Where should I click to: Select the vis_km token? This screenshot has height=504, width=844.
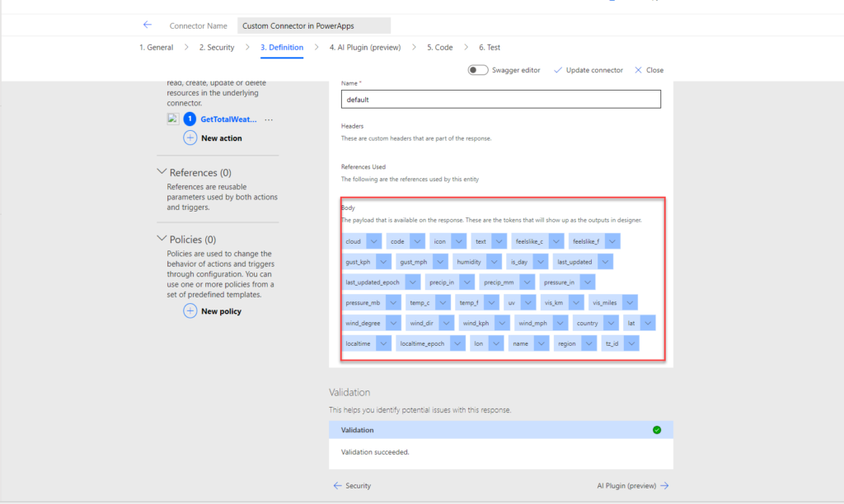click(x=553, y=303)
